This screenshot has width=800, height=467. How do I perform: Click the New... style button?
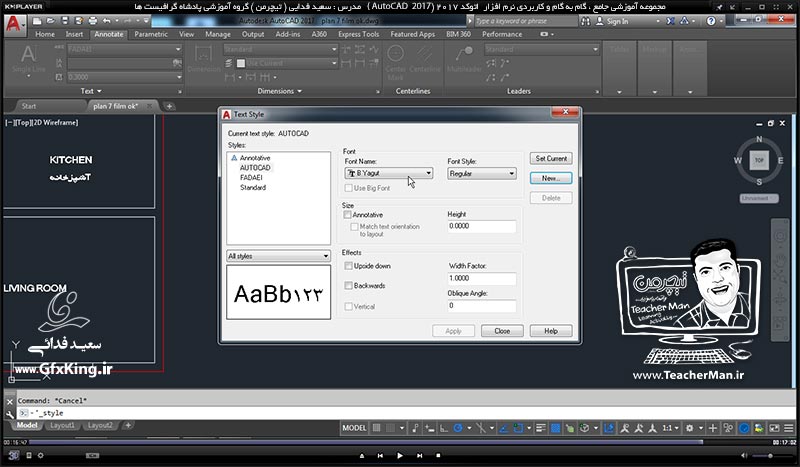[x=551, y=178]
